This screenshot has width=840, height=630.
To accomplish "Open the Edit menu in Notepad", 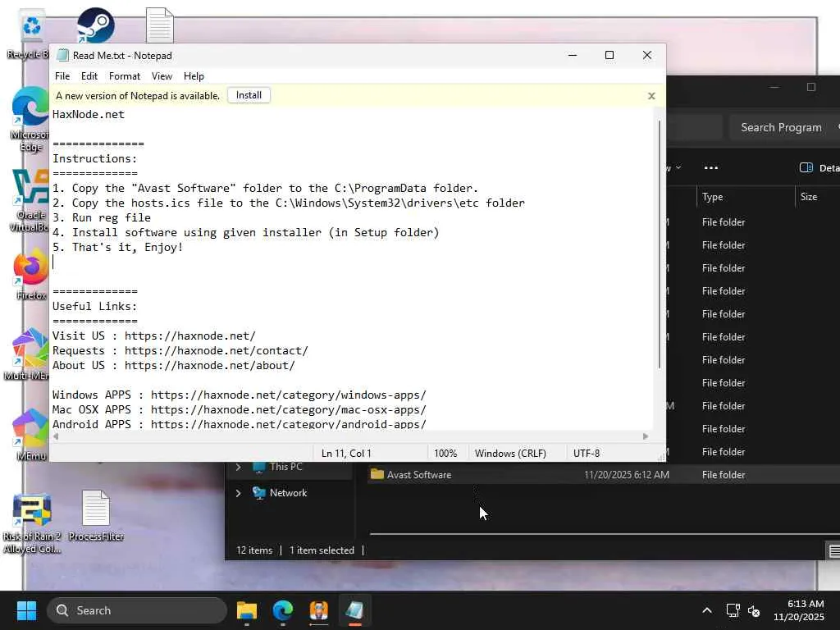I will click(x=89, y=76).
